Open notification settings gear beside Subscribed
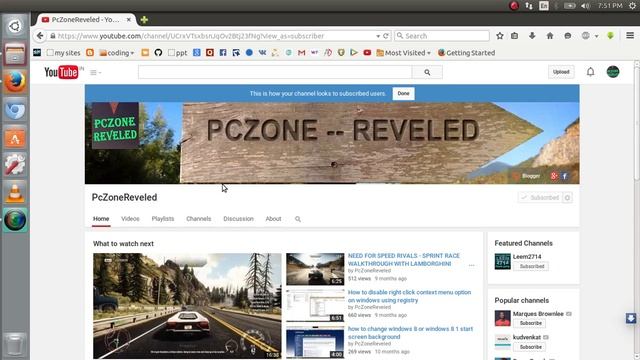640x360 pixels. click(x=567, y=198)
